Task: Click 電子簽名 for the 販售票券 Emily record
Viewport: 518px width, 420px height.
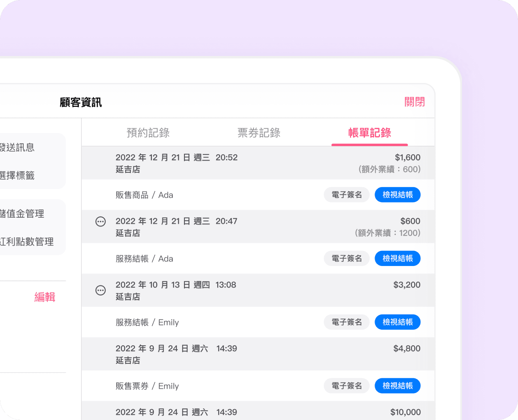Action: [346, 386]
